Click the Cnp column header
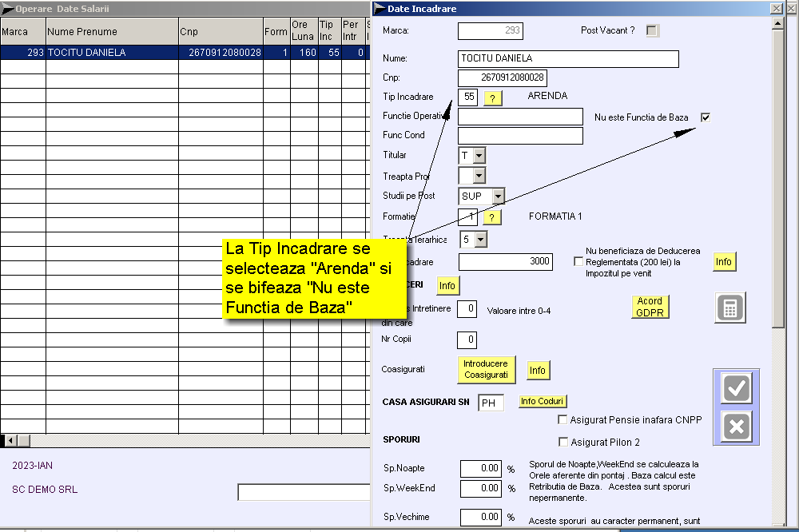This screenshot has height=532, width=799. [221, 32]
